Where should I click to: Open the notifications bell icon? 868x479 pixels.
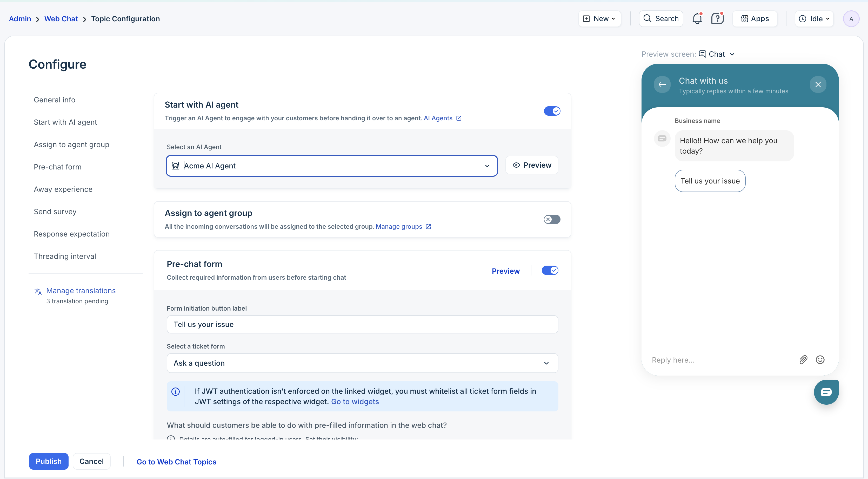pos(697,18)
